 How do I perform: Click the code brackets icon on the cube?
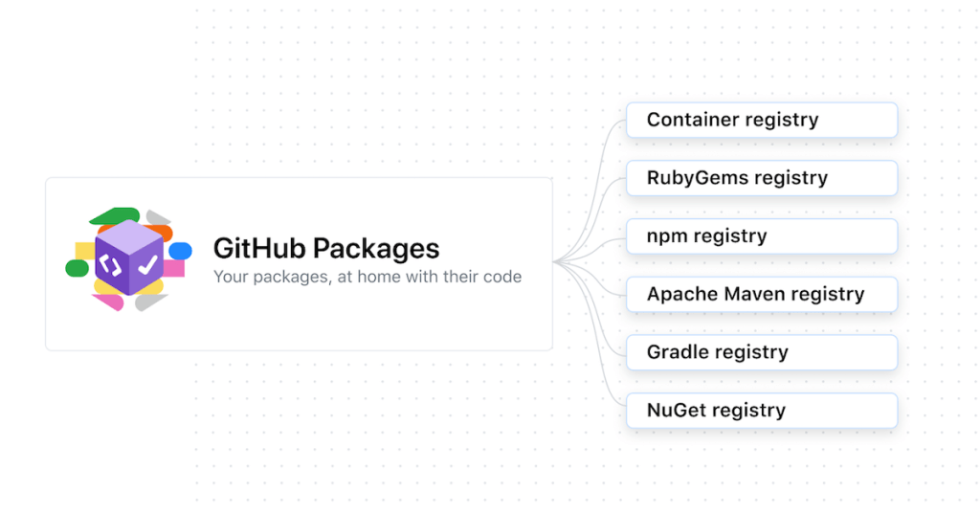click(x=111, y=263)
